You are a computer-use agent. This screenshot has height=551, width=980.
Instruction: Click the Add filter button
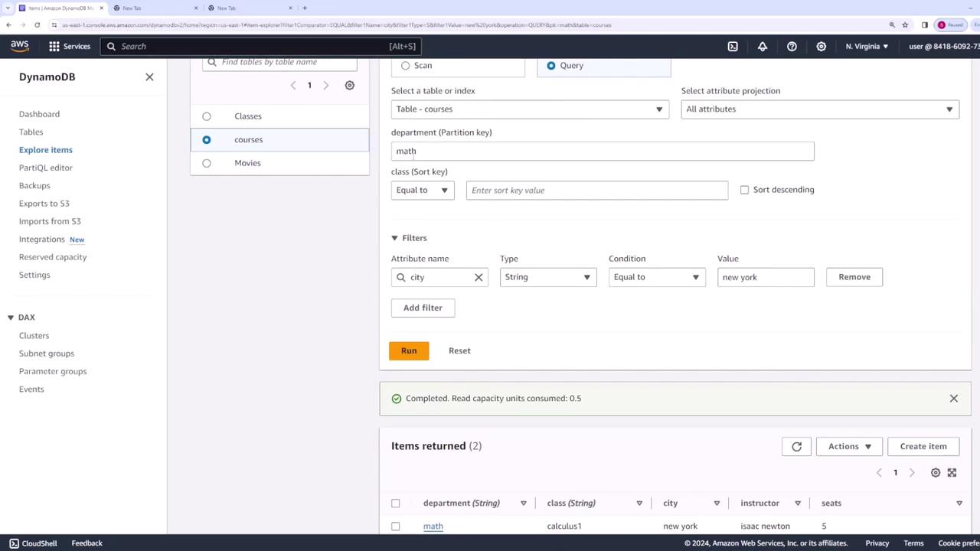coord(423,308)
